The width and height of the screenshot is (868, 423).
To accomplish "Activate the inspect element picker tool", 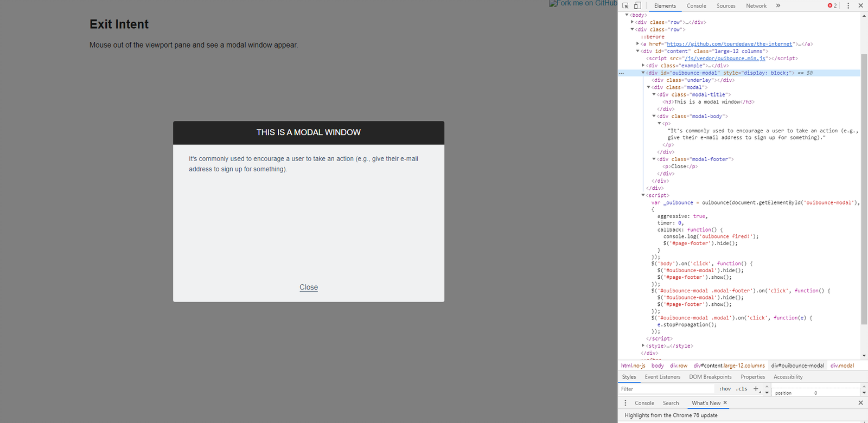I will click(x=626, y=5).
